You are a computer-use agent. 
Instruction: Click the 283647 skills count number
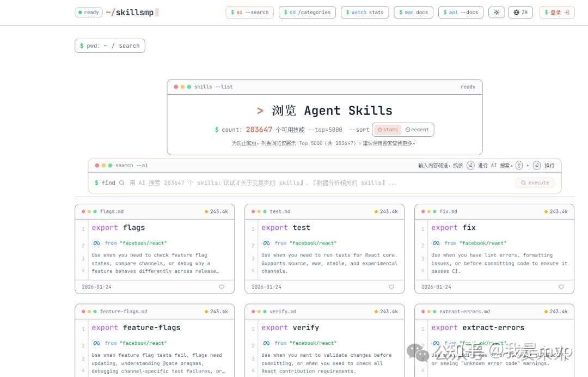click(259, 130)
